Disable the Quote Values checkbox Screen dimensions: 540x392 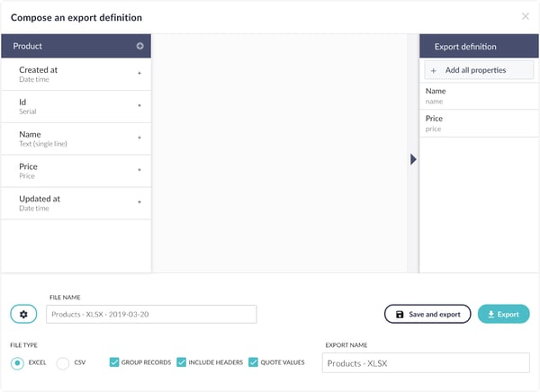253,362
